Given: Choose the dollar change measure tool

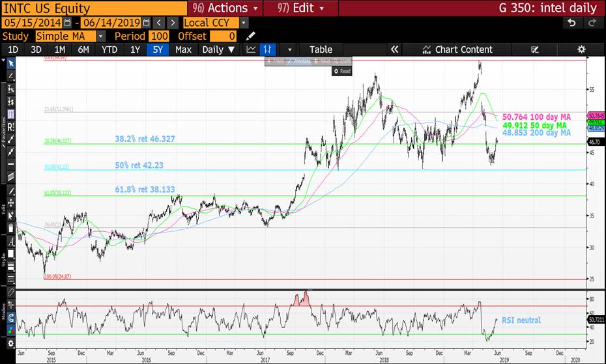Looking at the screenshot, I should (11, 102).
